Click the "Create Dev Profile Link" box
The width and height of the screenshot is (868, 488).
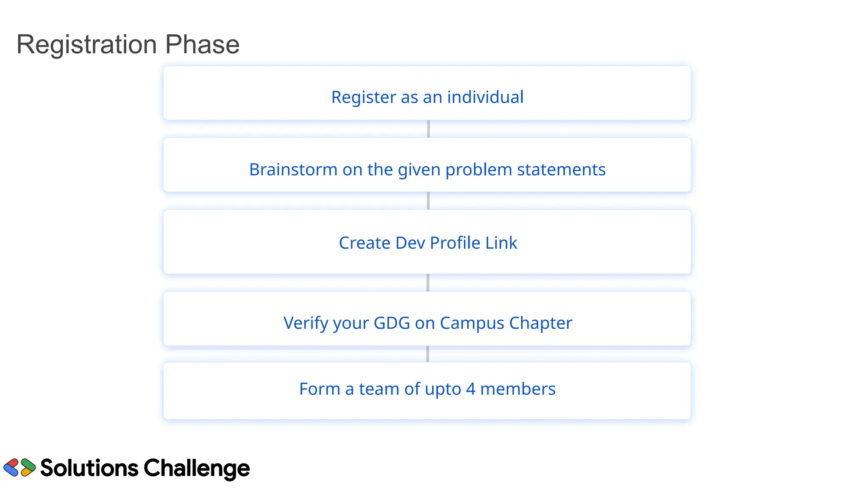click(x=427, y=242)
